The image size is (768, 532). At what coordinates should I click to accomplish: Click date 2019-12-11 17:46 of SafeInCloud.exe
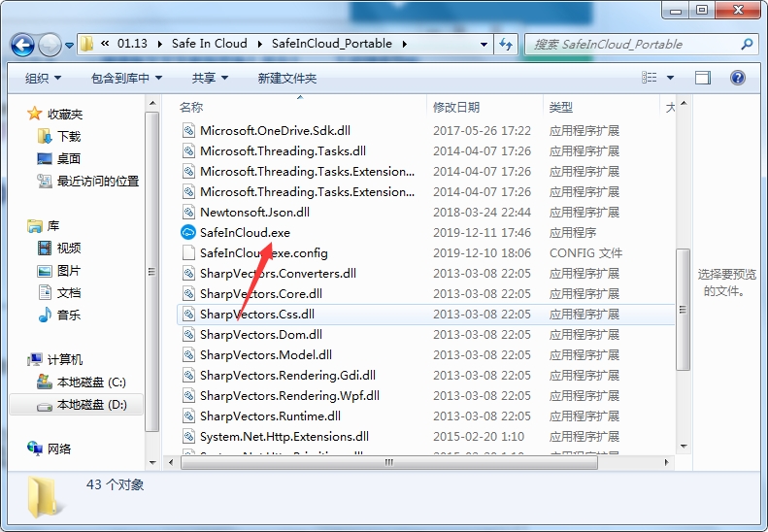(x=482, y=232)
